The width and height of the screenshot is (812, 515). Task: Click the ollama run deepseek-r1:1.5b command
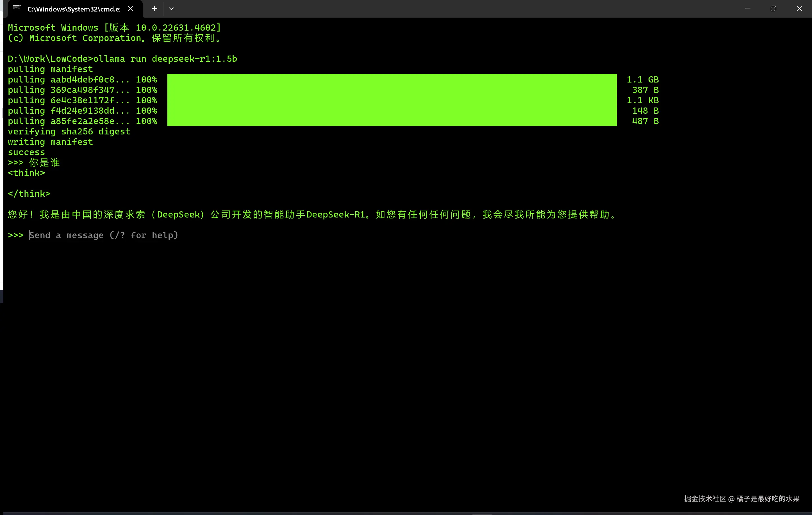point(165,59)
